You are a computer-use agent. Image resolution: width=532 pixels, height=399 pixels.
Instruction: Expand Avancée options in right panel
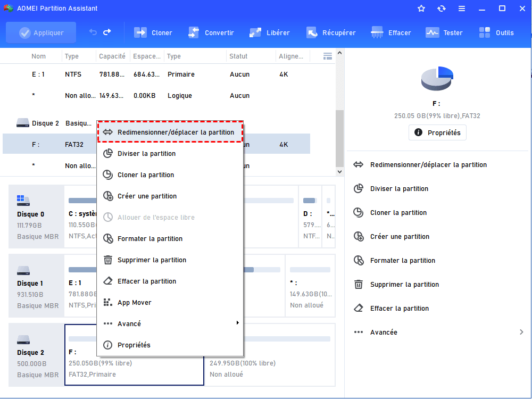[x=438, y=332]
